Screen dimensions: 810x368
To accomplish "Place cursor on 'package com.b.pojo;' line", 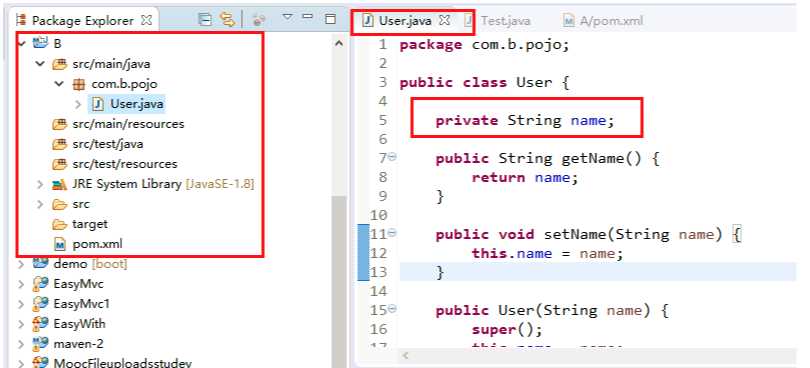I will coord(485,44).
